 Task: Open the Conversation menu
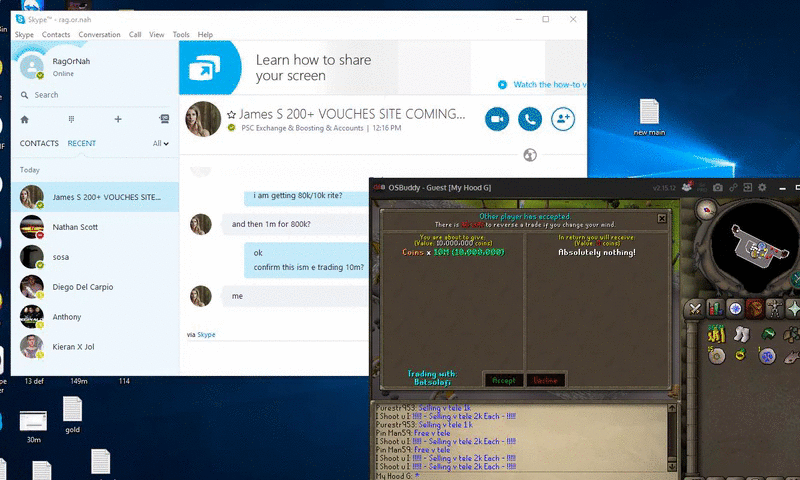pyautogui.click(x=99, y=35)
